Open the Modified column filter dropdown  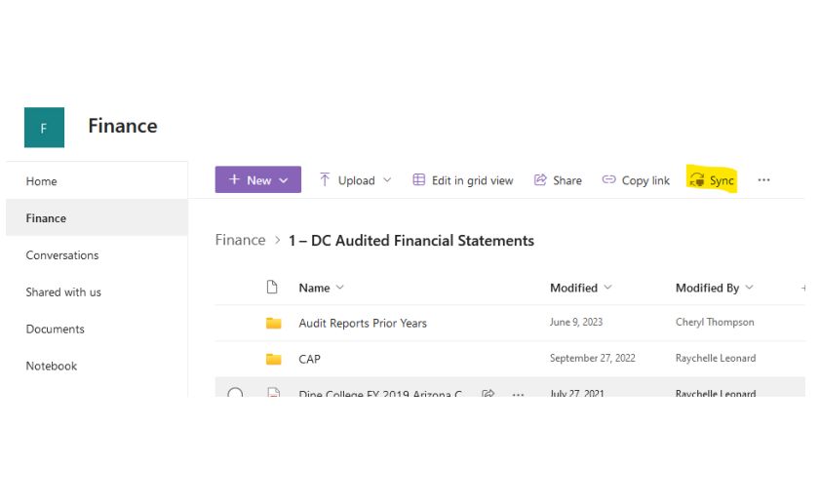click(x=608, y=288)
